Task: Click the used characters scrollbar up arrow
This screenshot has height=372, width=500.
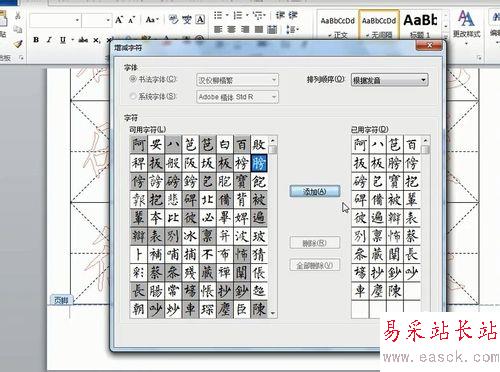Action: coord(426,140)
